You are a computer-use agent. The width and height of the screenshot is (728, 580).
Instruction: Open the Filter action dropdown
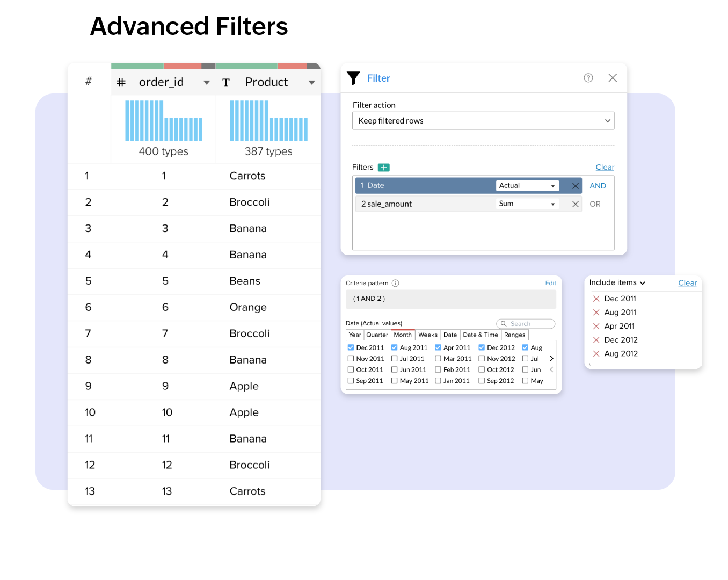pyautogui.click(x=483, y=121)
